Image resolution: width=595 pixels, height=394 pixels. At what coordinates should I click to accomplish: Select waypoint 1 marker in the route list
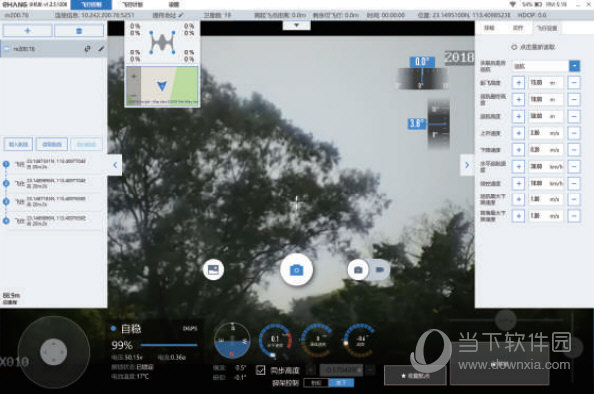point(6,164)
